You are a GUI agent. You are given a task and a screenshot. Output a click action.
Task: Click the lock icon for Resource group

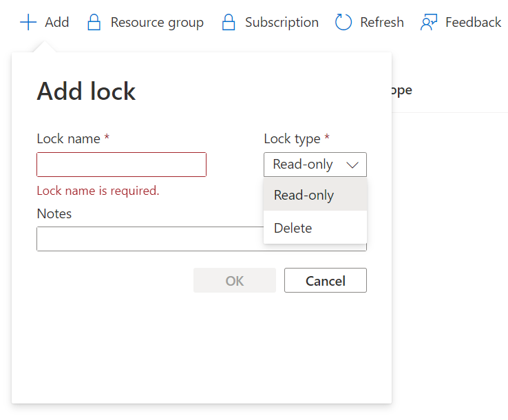tap(94, 22)
